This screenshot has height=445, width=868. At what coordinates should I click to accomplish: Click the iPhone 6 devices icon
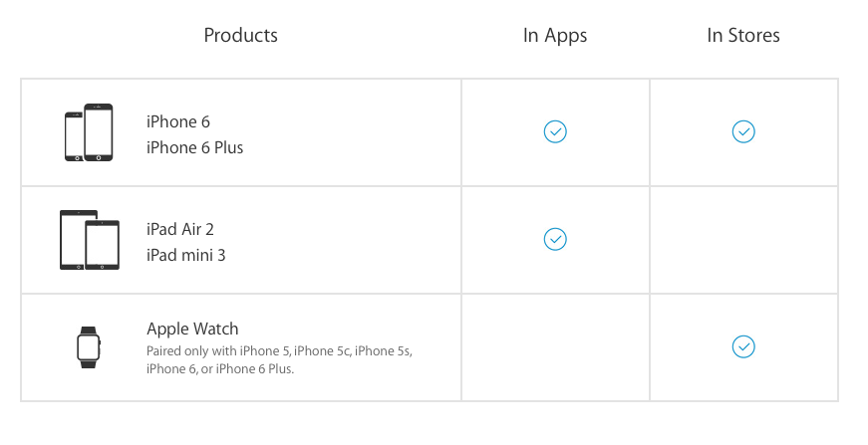[89, 132]
